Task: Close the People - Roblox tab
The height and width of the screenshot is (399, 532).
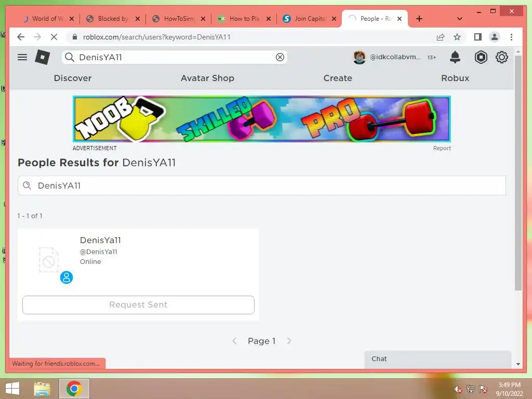Action: click(x=400, y=19)
